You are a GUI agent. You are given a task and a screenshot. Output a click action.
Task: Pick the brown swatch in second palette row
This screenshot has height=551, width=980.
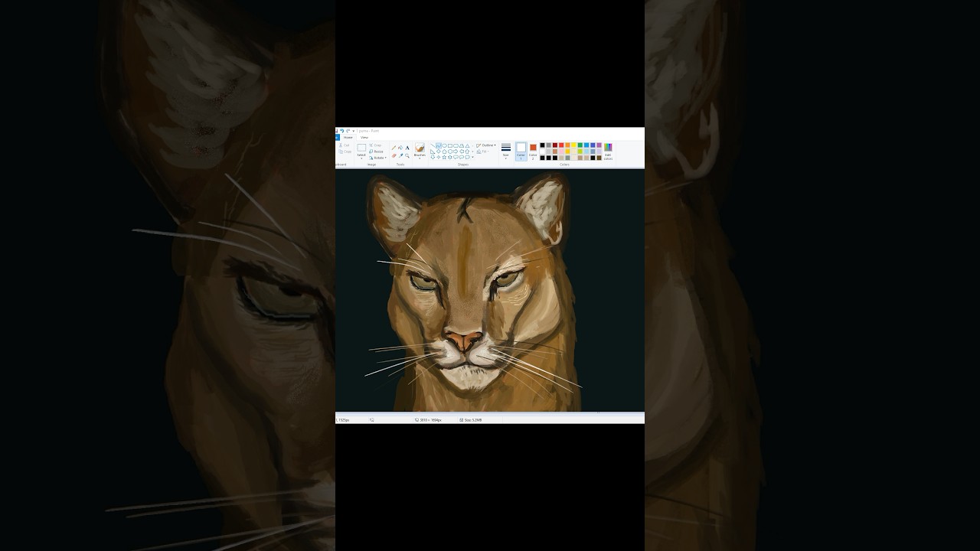[555, 152]
